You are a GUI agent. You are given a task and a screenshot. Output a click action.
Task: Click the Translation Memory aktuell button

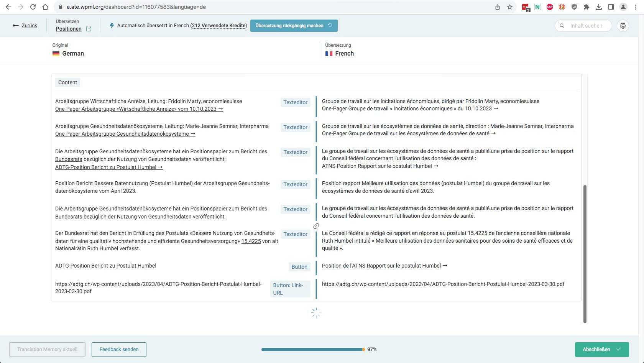[x=47, y=350]
